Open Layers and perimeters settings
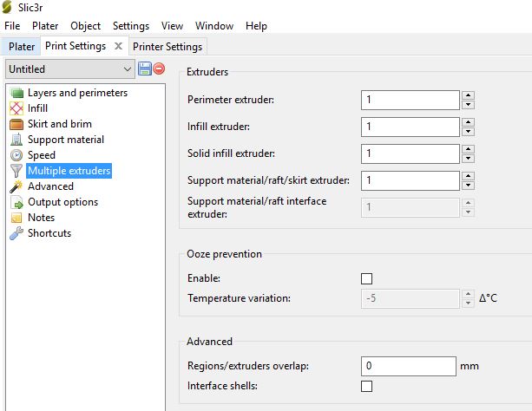The width and height of the screenshot is (532, 411). click(x=76, y=93)
